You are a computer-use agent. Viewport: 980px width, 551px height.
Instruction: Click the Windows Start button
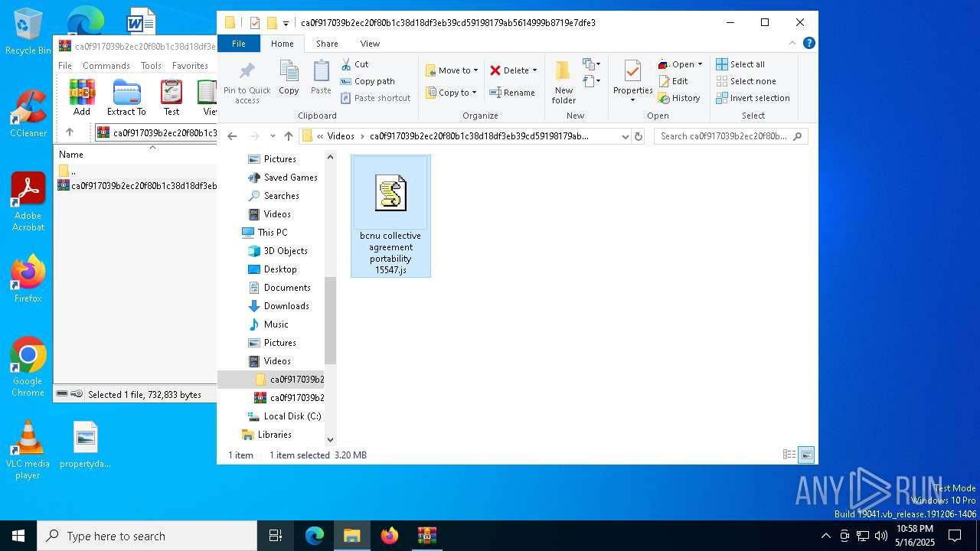18,536
